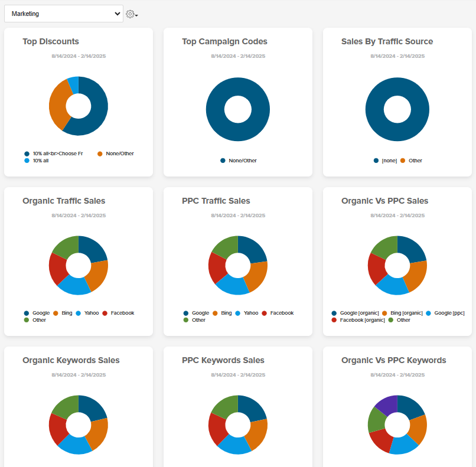This screenshot has width=476, height=467.
Task: Toggle Bing legend in Organic Traffic Sales
Action: point(63,313)
